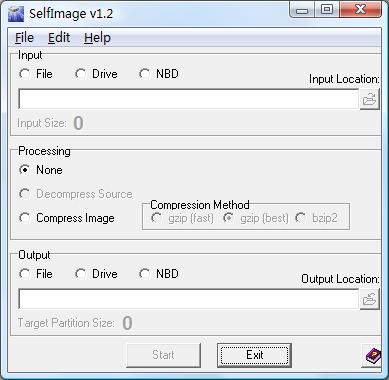Click the Exit button
The width and height of the screenshot is (389, 380).
(254, 355)
